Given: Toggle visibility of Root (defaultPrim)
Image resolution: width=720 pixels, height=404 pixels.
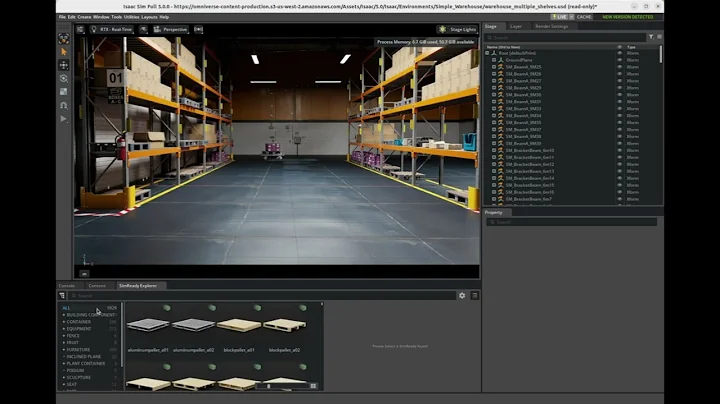Looking at the screenshot, I should [619, 53].
